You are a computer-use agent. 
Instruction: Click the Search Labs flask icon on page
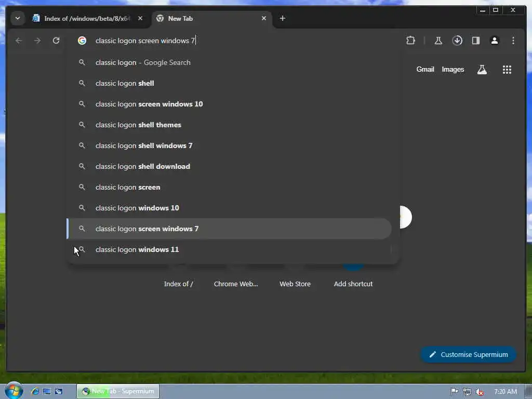pyautogui.click(x=482, y=70)
